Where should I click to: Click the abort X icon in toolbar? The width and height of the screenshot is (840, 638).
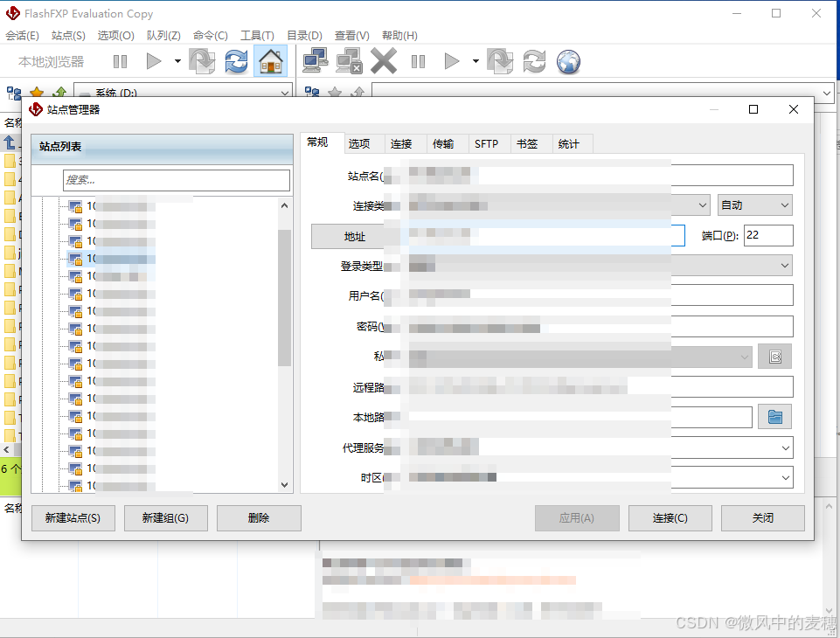tap(384, 61)
